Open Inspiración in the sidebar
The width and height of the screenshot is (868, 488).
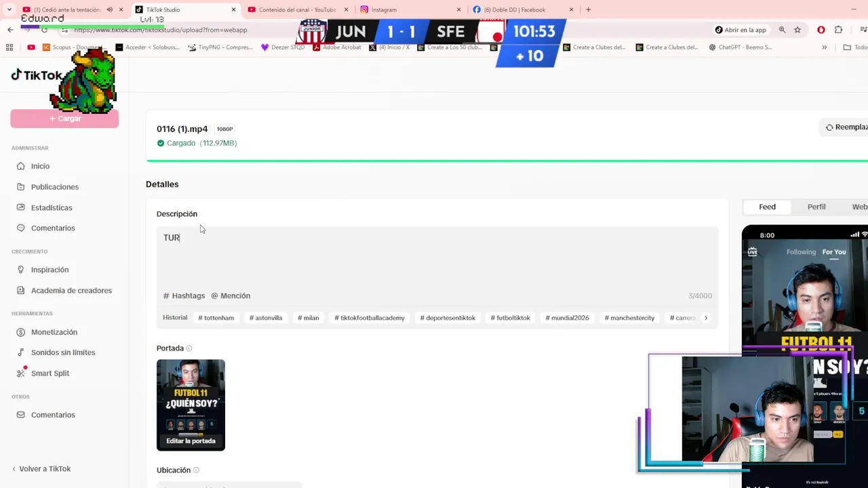pyautogui.click(x=50, y=270)
